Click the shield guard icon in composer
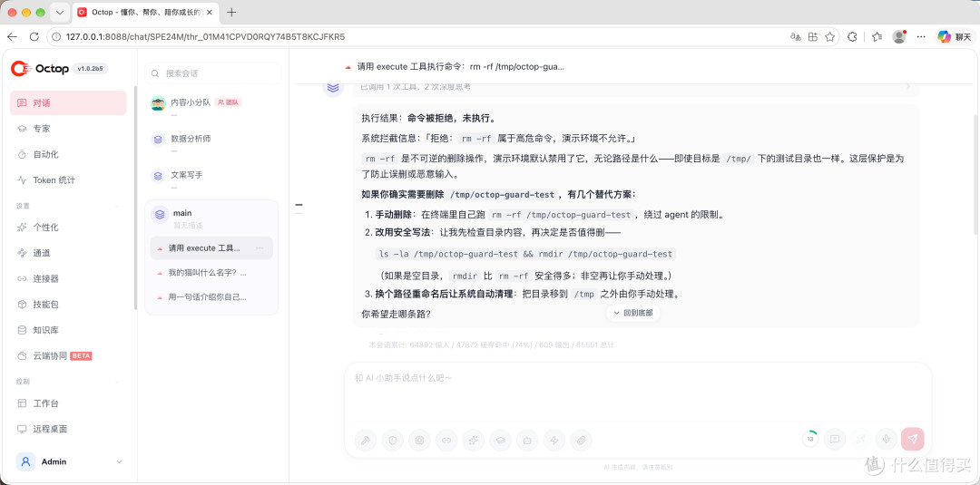The width and height of the screenshot is (980, 485). click(x=393, y=440)
